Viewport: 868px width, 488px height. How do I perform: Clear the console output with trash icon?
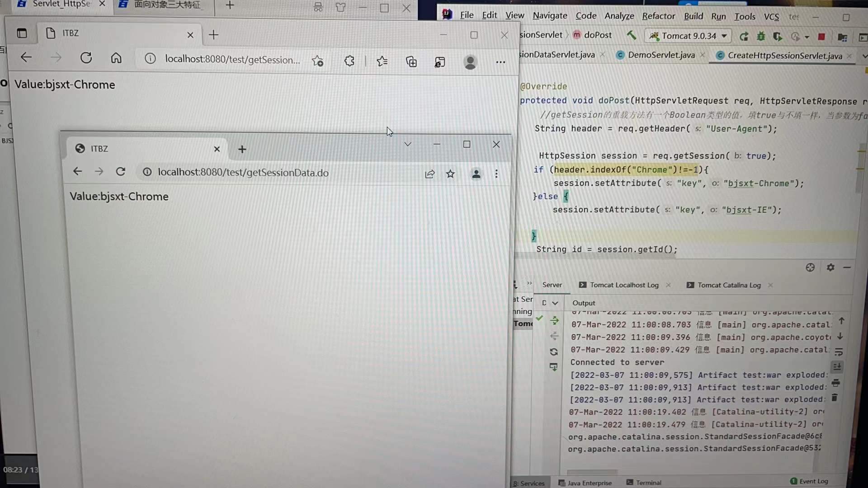[x=835, y=398]
